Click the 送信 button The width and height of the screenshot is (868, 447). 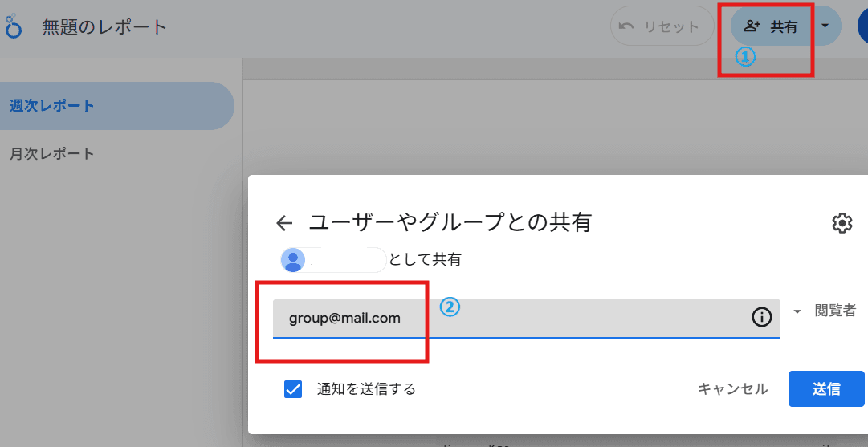pyautogui.click(x=826, y=389)
